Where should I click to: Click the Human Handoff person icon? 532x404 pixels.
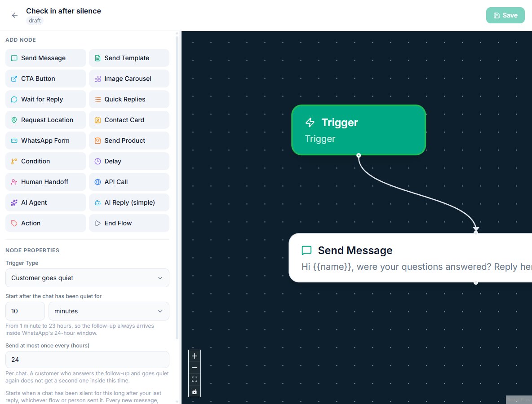click(14, 182)
